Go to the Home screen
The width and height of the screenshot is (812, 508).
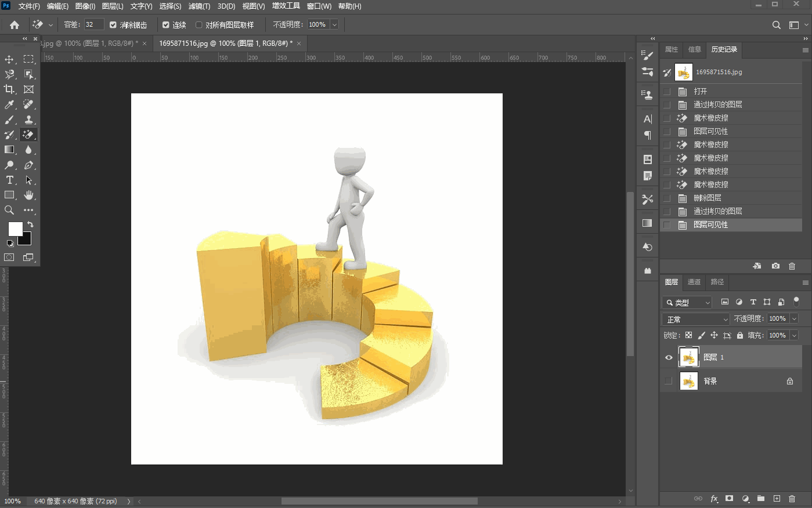[x=15, y=25]
